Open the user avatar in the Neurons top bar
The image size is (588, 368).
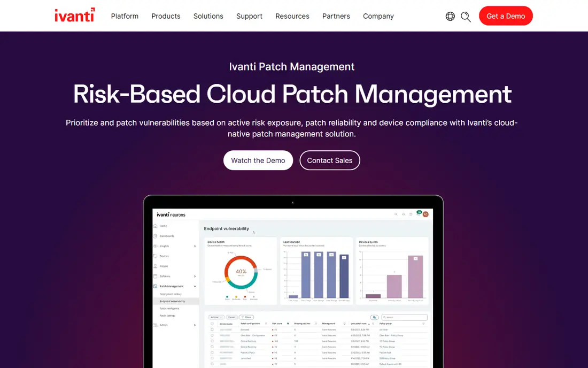(425, 214)
